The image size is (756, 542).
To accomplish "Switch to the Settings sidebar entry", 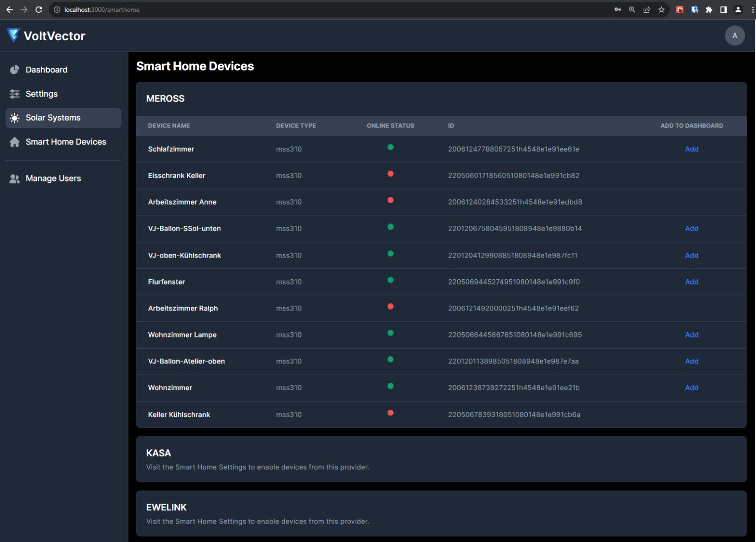I will (42, 94).
